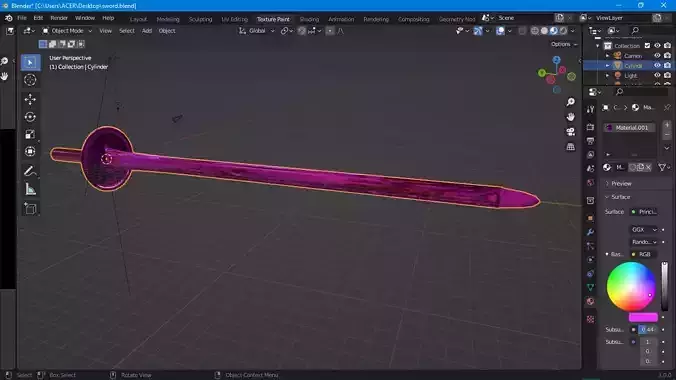Adjust the color value brightness bar
The height and width of the screenshot is (380, 676).
point(665,286)
